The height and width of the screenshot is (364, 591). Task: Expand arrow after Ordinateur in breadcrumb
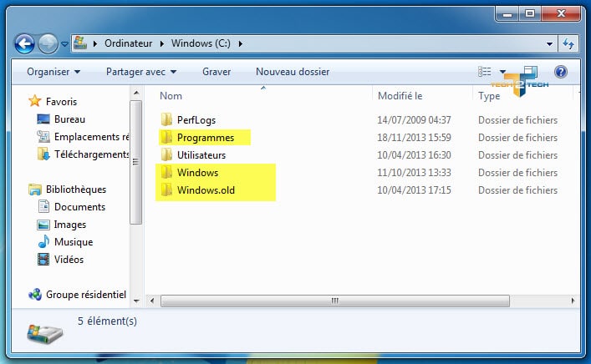[162, 43]
